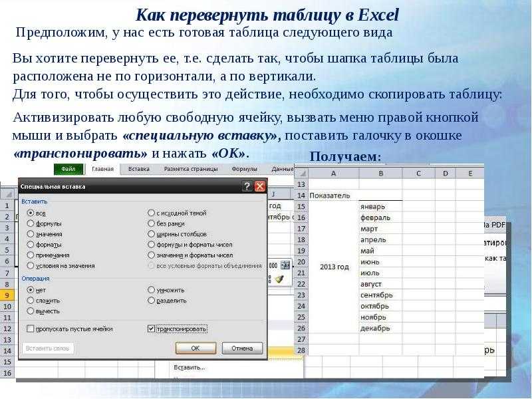Select operation 'сложить' radio button
Viewport: 532px width, 399px height.
tap(31, 301)
